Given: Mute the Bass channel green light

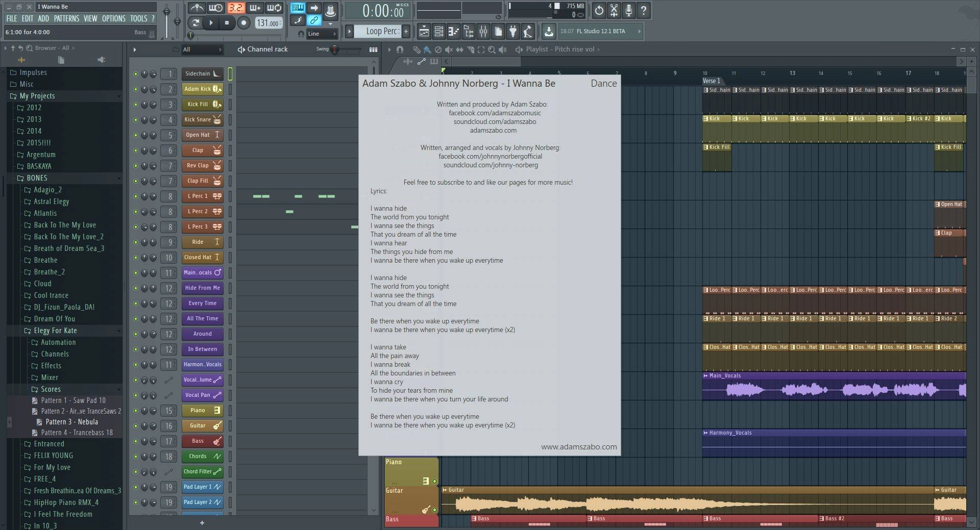Looking at the screenshot, I should [135, 441].
